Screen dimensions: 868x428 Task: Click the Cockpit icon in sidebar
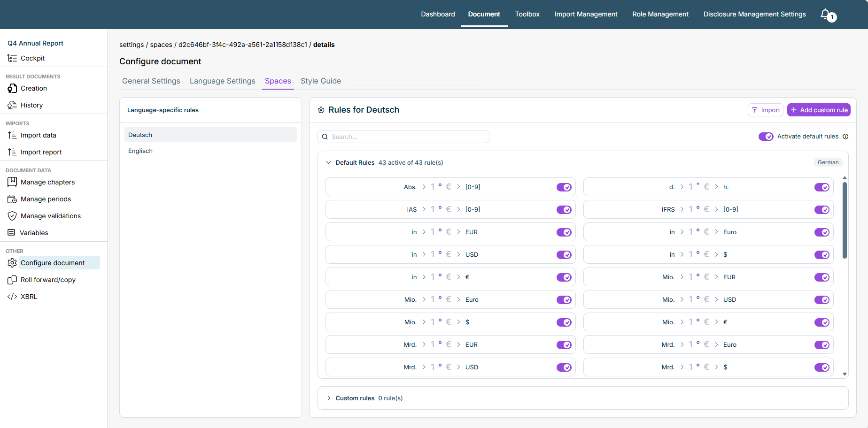[x=12, y=58]
